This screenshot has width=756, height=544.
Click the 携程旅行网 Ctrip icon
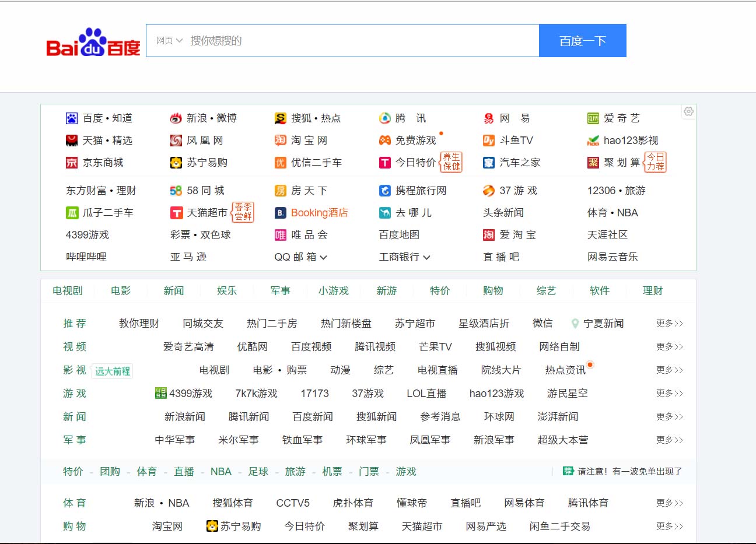[385, 191]
